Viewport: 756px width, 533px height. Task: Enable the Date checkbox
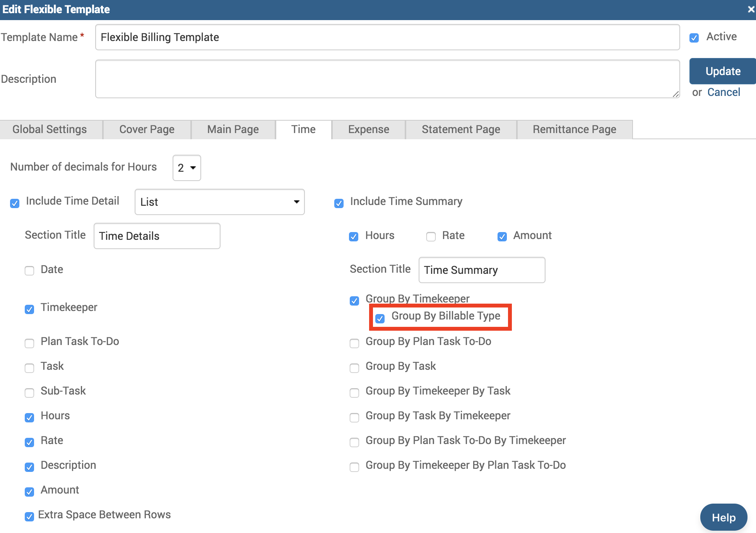pos(29,271)
